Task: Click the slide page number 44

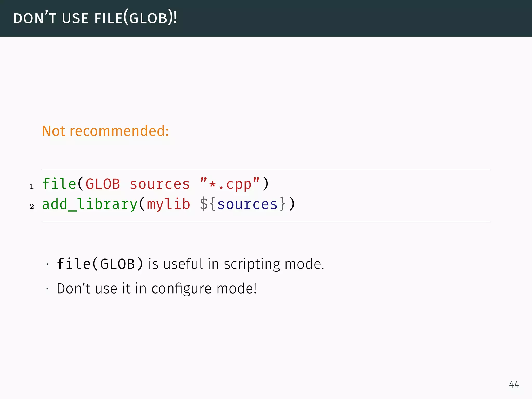Action: click(x=514, y=384)
